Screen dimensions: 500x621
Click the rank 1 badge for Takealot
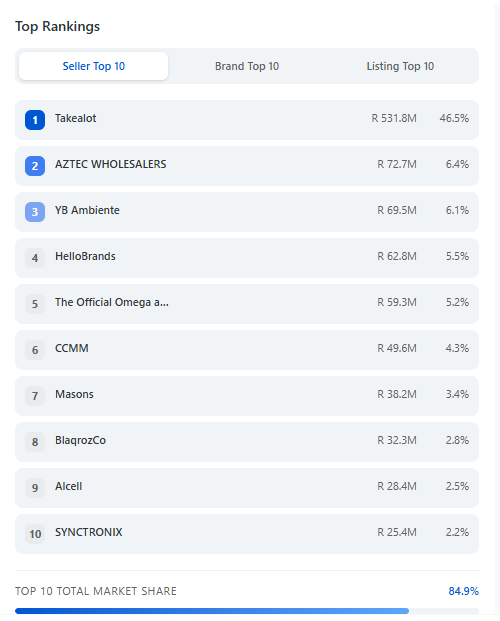35,120
